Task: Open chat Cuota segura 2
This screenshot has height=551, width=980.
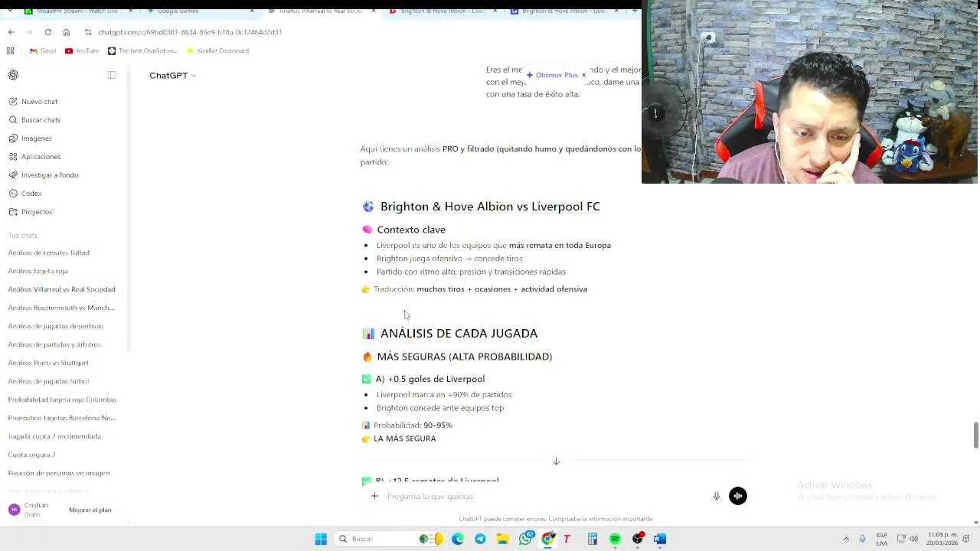Action: tap(32, 455)
